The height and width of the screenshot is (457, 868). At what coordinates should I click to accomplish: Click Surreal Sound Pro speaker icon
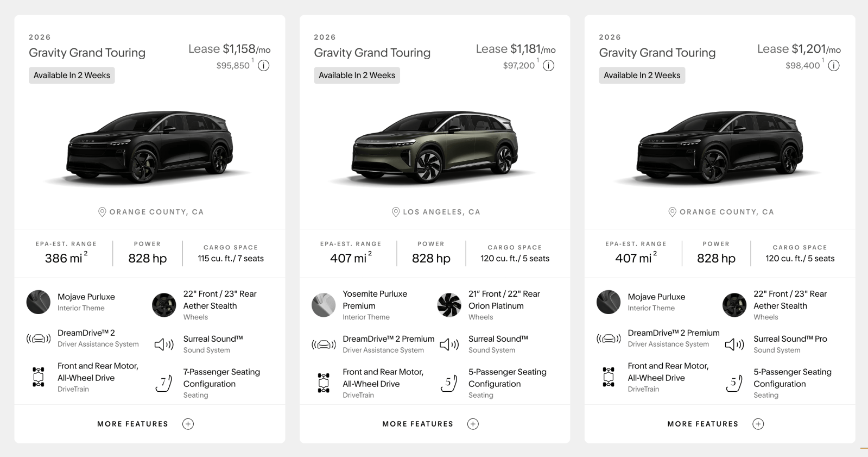click(734, 345)
